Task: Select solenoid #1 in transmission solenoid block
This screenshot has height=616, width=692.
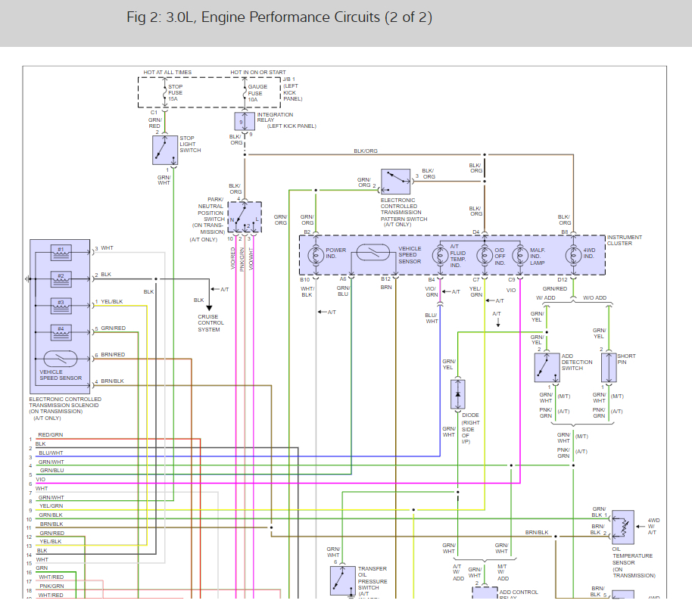Action: (61, 250)
